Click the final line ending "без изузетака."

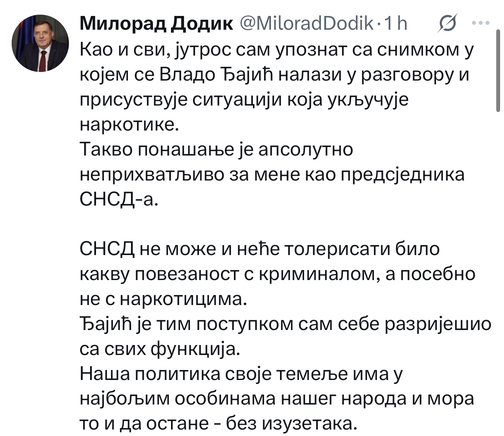coord(219,423)
